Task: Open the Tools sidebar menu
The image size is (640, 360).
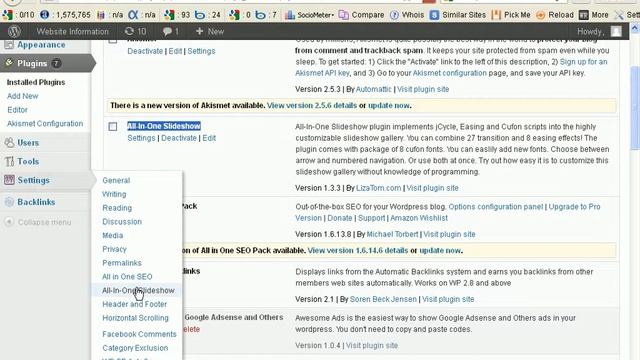Action: 28,162
